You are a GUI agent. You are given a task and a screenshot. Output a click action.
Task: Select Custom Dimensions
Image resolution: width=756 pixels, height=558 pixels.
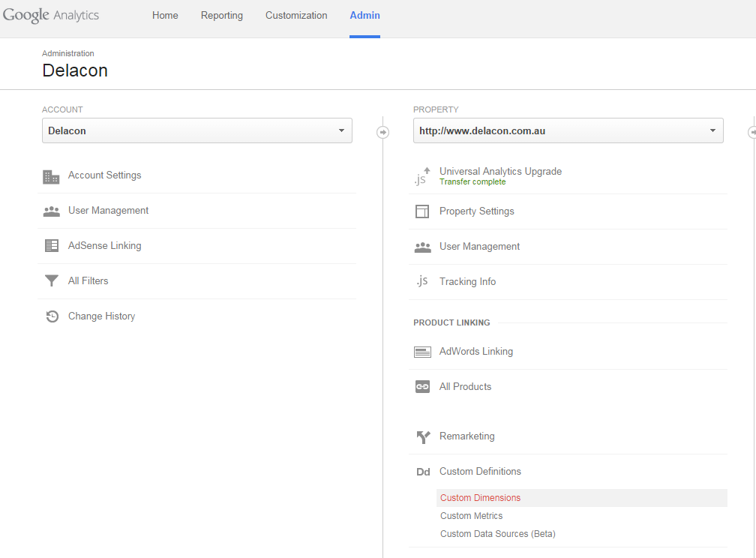coord(582,498)
